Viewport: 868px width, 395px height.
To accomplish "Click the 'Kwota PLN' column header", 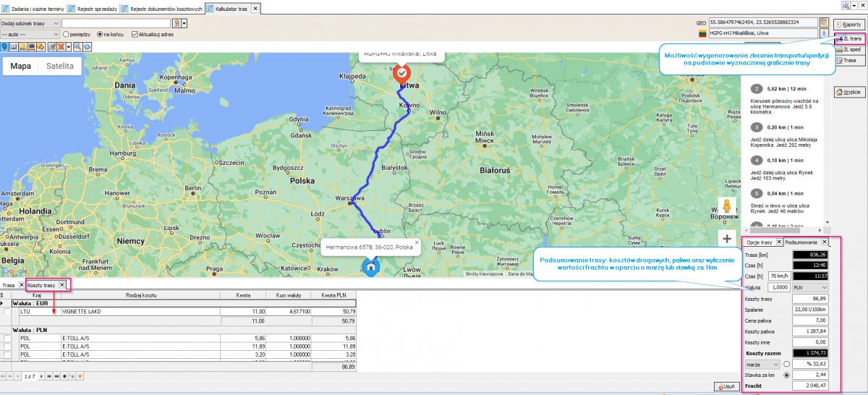I will [x=335, y=295].
